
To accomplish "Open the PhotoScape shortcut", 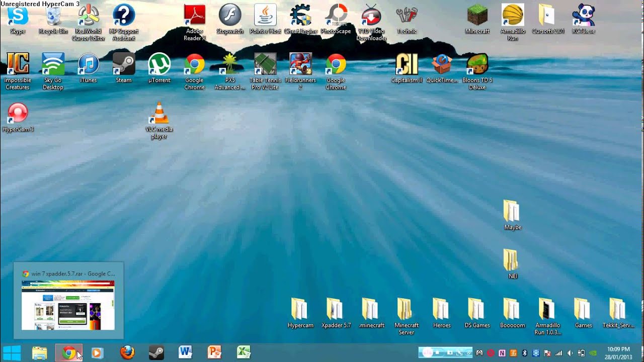I will click(x=336, y=19).
